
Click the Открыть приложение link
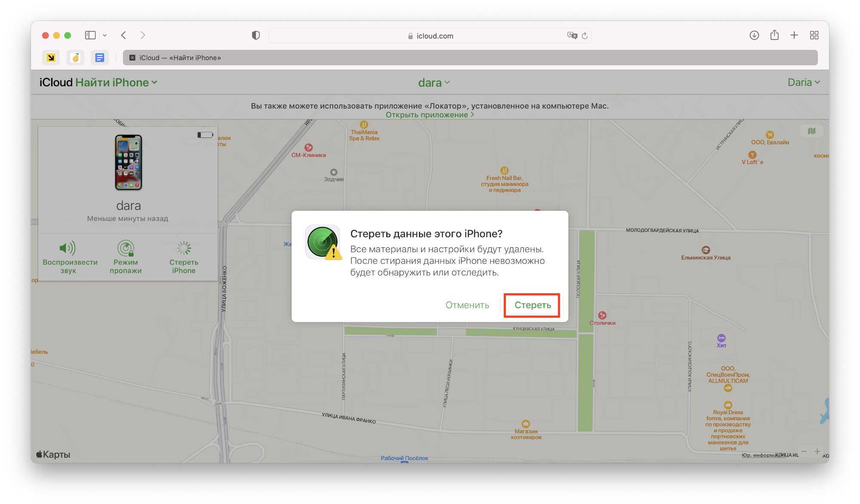(x=429, y=115)
